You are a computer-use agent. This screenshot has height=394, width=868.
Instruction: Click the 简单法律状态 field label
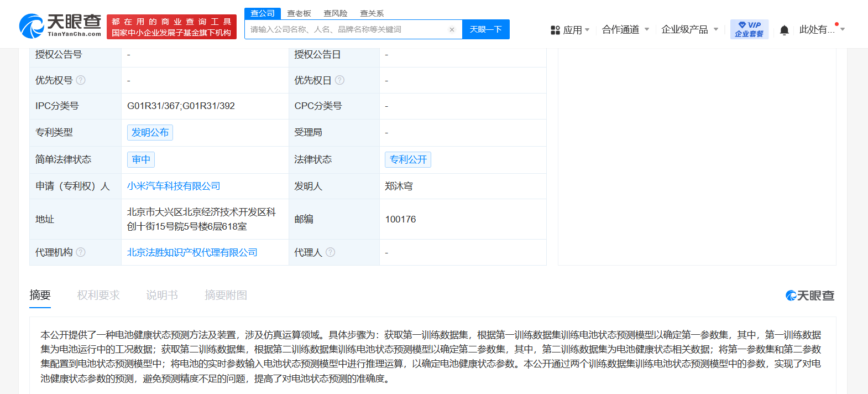tap(63, 159)
